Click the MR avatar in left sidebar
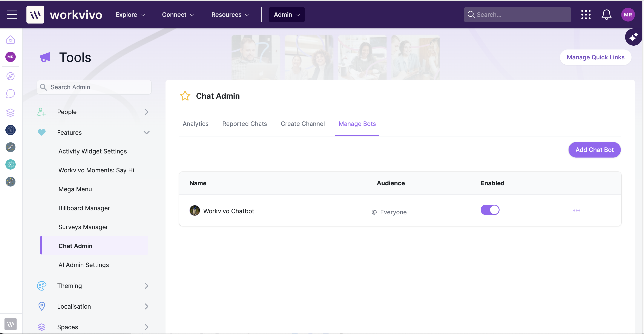This screenshot has height=334, width=644. point(11,57)
